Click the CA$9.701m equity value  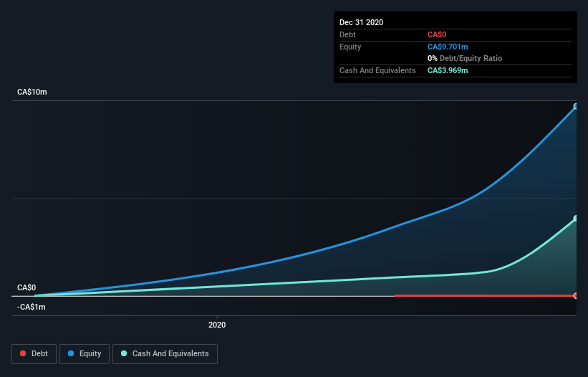[448, 47]
